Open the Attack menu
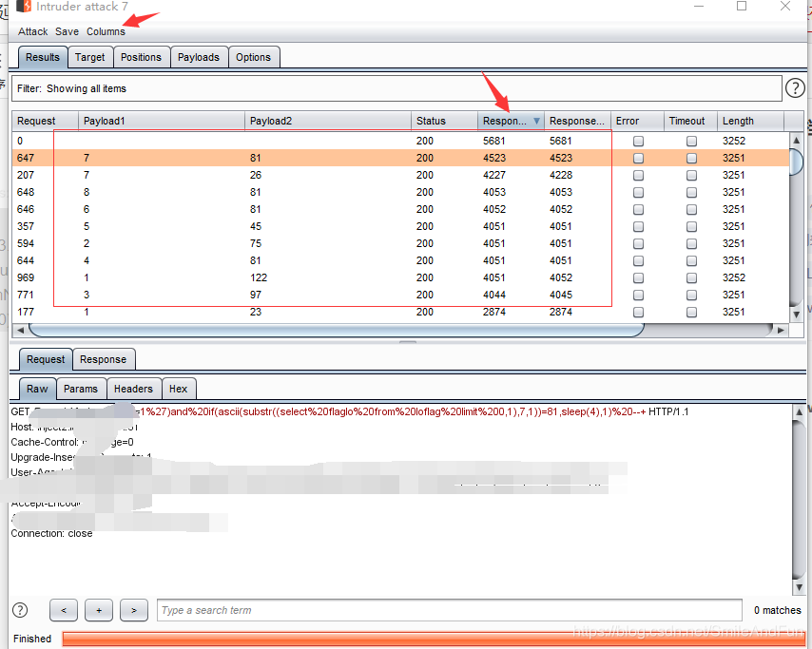 [32, 31]
